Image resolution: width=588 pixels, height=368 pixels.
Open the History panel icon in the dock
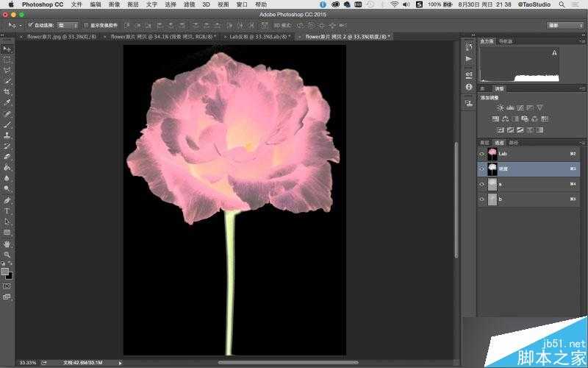(x=469, y=46)
